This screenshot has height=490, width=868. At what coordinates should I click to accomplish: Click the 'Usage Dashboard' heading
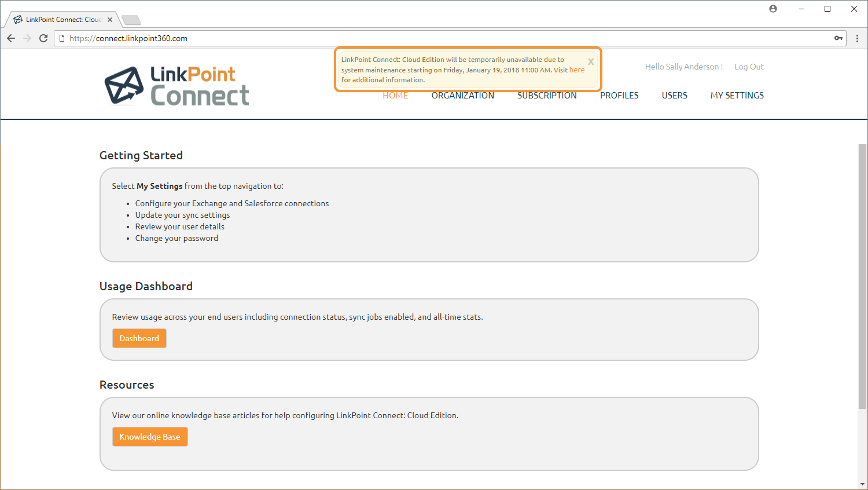click(146, 286)
